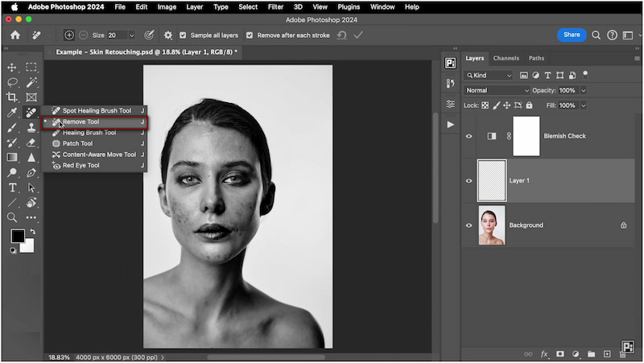644x363 pixels.
Task: Expand the Opacity value dropdown
Action: tap(584, 90)
